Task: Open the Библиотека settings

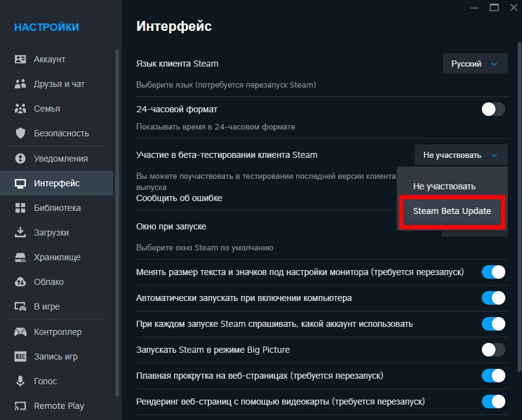Action: (57, 208)
